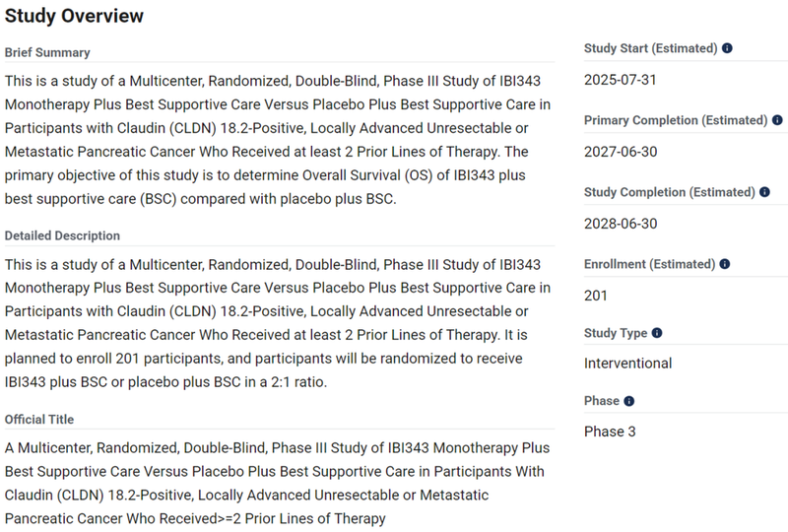Open the Phase info icon
This screenshot has width=788, height=532.
pyautogui.click(x=628, y=401)
